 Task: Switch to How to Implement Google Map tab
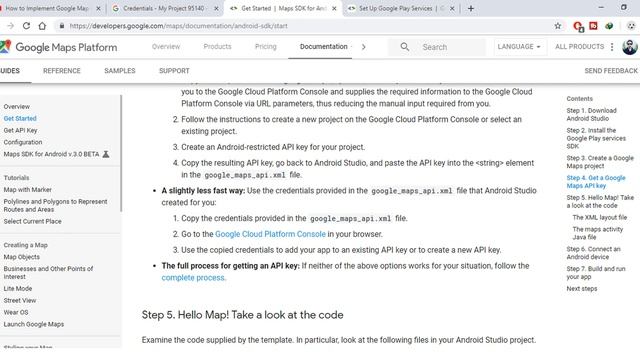(x=46, y=8)
